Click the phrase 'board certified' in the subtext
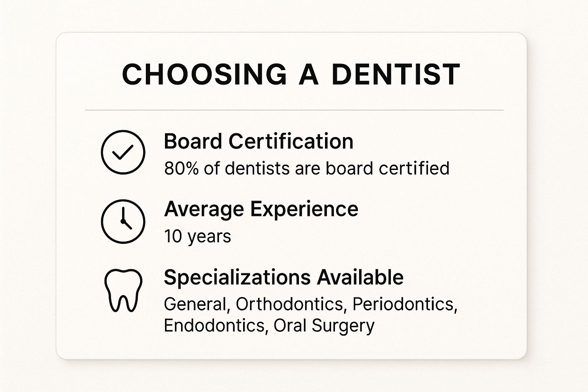The image size is (588, 392). tap(387, 168)
